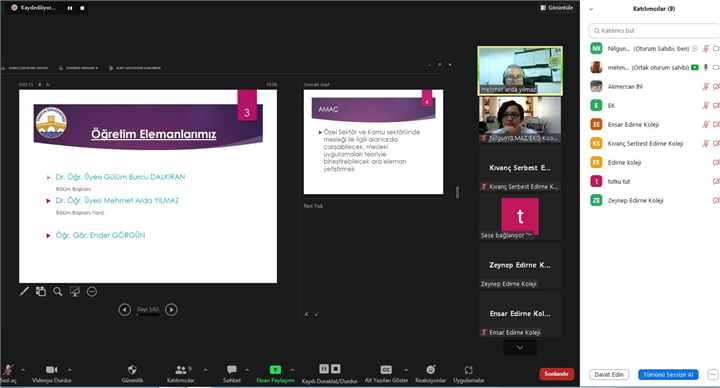Screen dimensions: 720x388
Task: Click the green Ekran Paylaşımı share icon
Action: coord(275,370)
